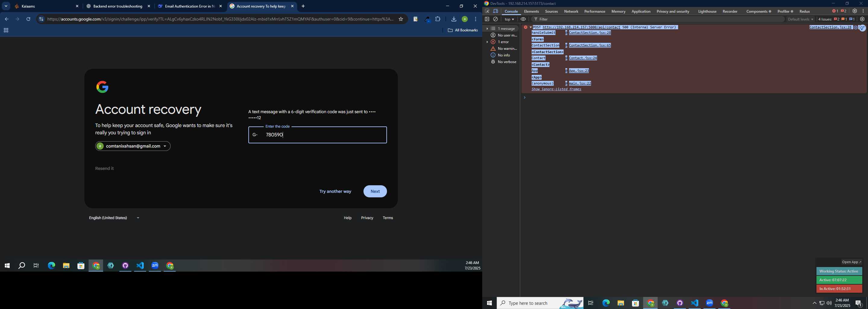Open DevTools main settings gear icon
This screenshot has width=868, height=309.
coord(855,11)
